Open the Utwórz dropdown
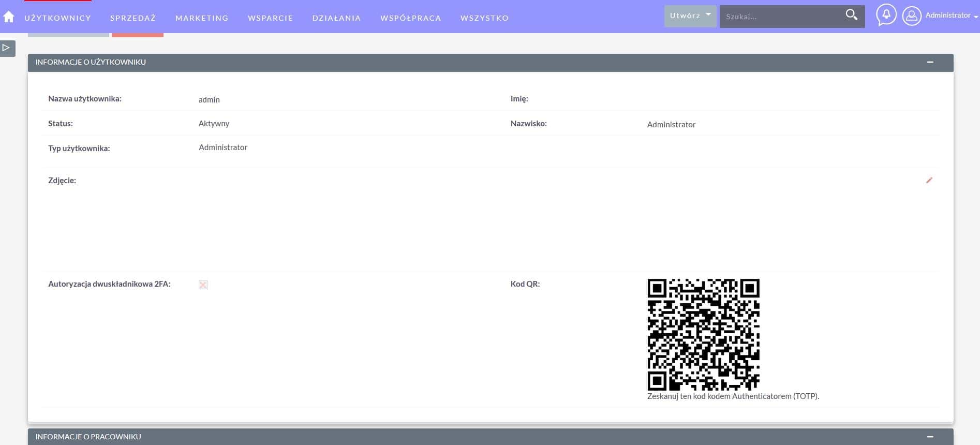This screenshot has width=980, height=445. tap(690, 16)
